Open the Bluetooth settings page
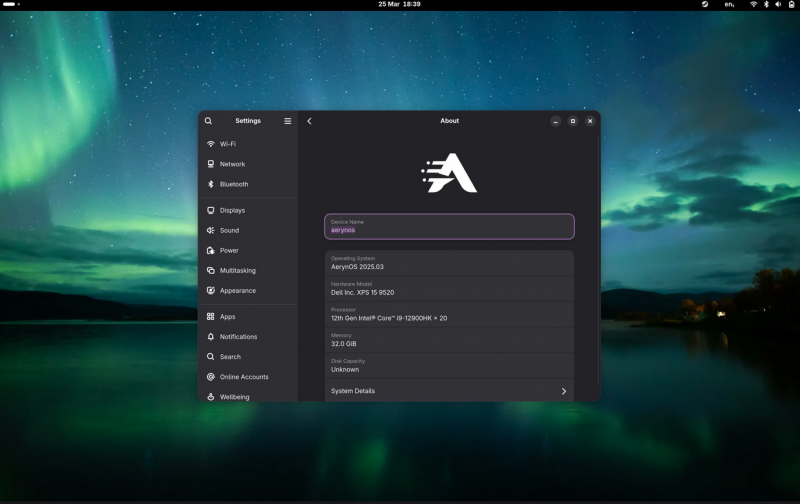Viewport: 800px width, 504px height. click(x=248, y=184)
